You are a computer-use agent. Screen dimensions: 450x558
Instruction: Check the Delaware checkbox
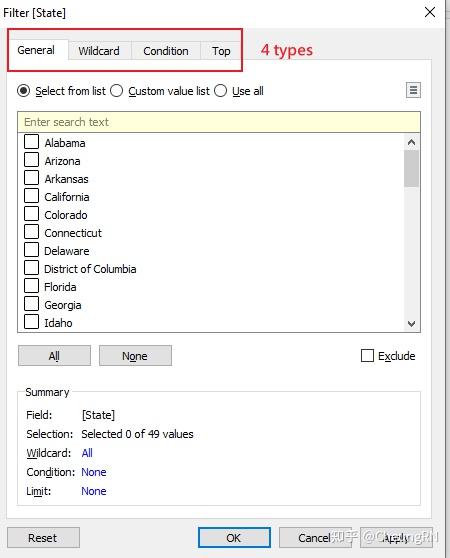click(x=31, y=250)
